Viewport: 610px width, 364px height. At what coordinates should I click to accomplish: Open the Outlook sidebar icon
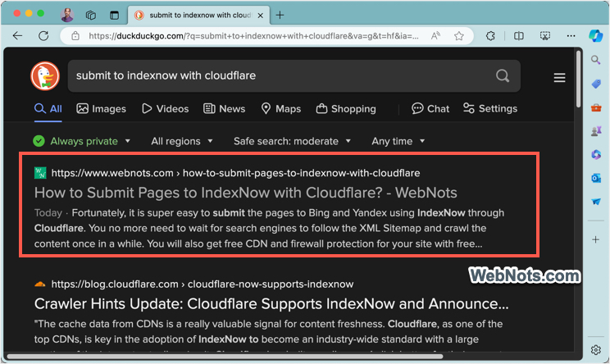coord(595,178)
